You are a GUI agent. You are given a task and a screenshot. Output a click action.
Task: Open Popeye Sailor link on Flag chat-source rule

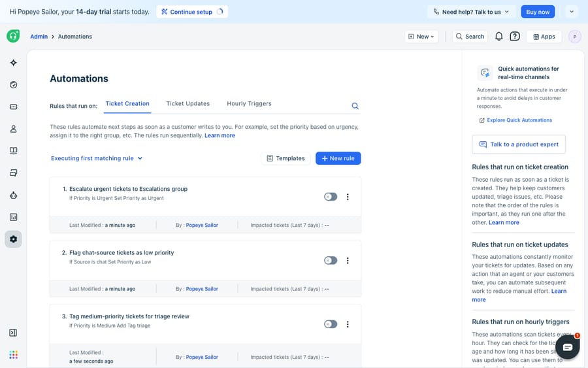[x=202, y=289]
